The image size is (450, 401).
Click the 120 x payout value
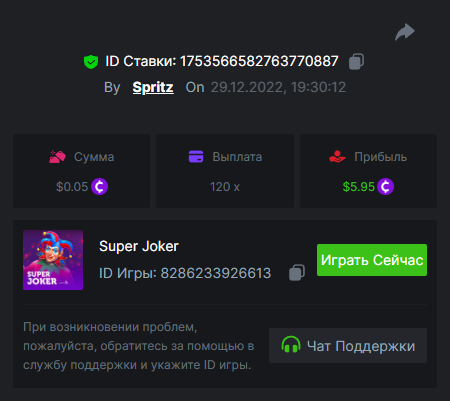(x=225, y=187)
